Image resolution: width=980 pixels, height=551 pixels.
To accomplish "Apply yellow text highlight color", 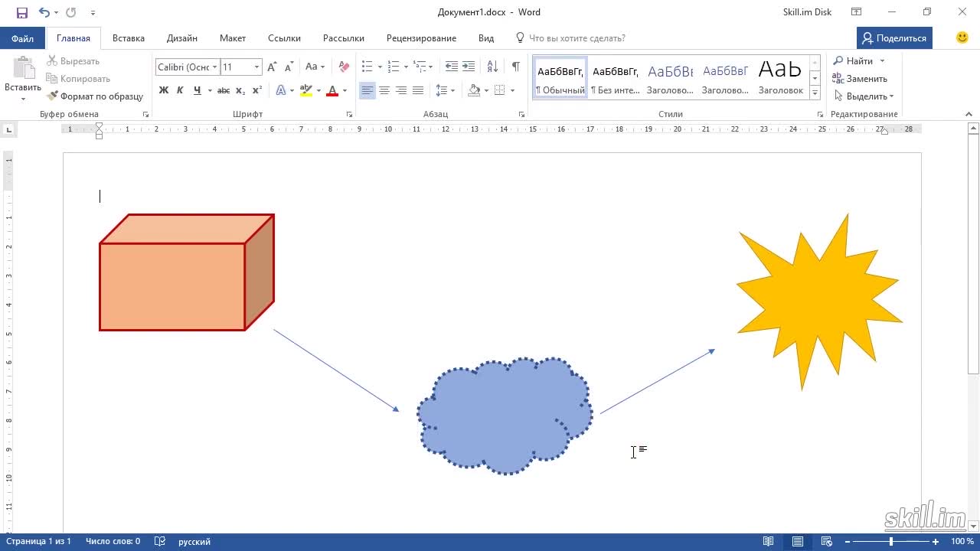I will [305, 90].
